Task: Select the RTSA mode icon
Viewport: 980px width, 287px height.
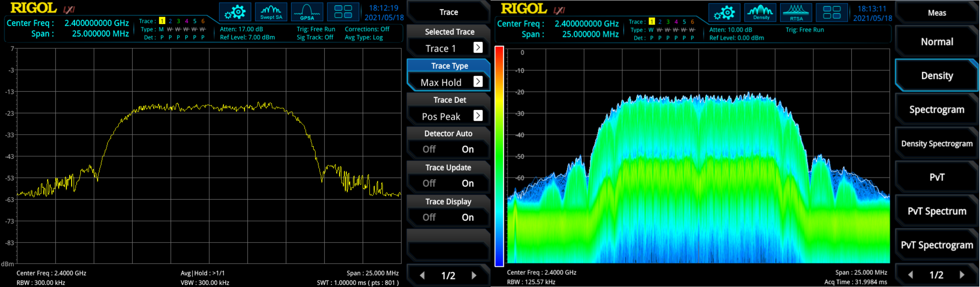Action: [x=796, y=13]
